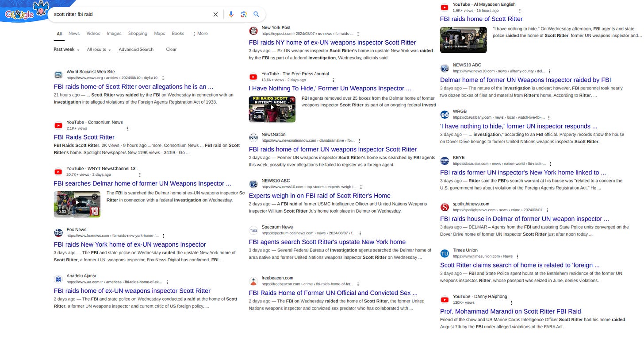Click the YouTube icon beside The Free Press Journal
The width and height of the screenshot is (644, 337).
(253, 77)
